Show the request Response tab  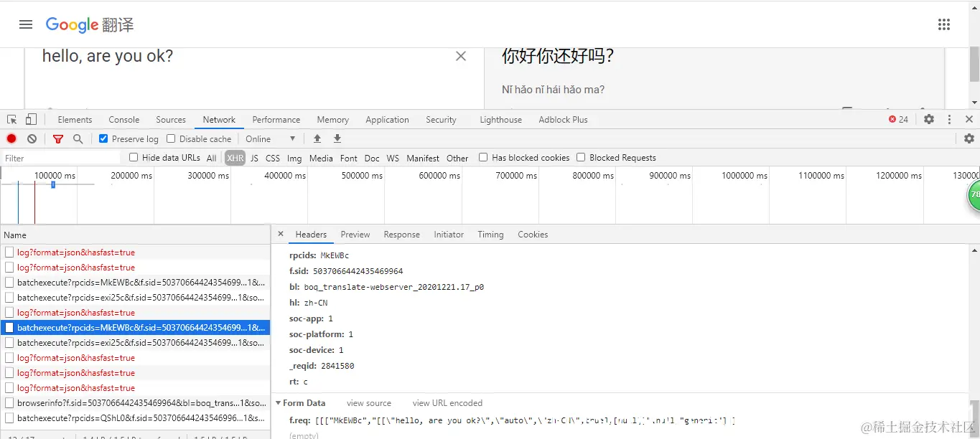point(401,235)
